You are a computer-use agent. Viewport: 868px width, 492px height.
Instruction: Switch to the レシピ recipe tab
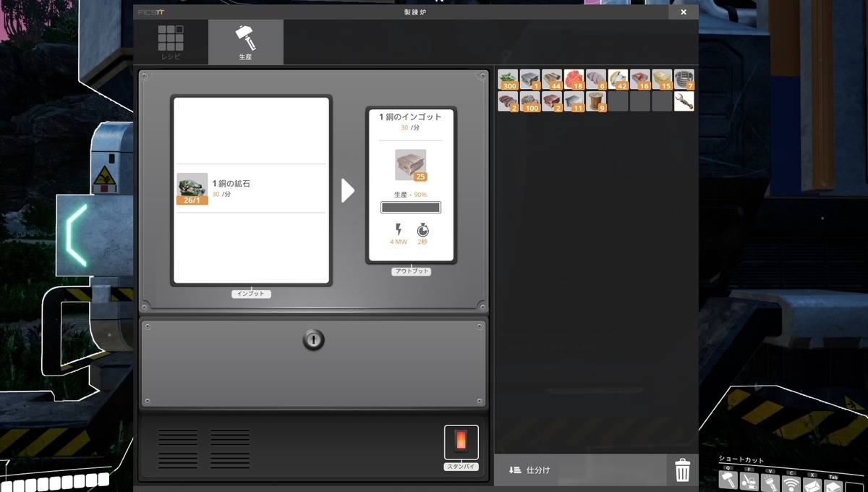pyautogui.click(x=171, y=42)
